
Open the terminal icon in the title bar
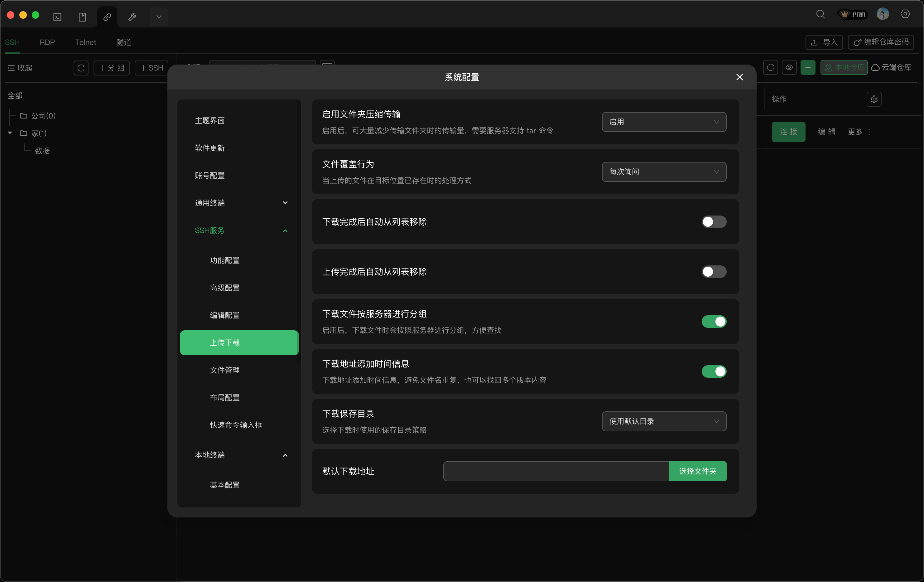(57, 17)
